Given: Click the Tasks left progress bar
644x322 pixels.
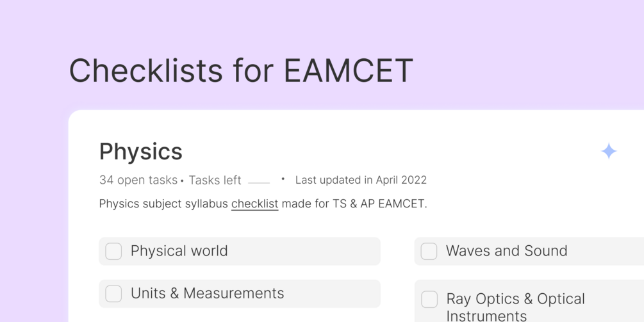Looking at the screenshot, I should pos(259,182).
